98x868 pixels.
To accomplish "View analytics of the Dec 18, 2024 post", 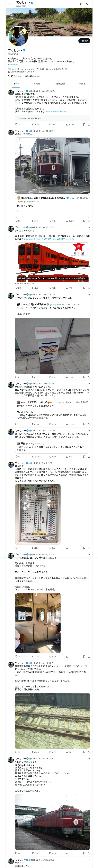I will [x=67, y=288].
